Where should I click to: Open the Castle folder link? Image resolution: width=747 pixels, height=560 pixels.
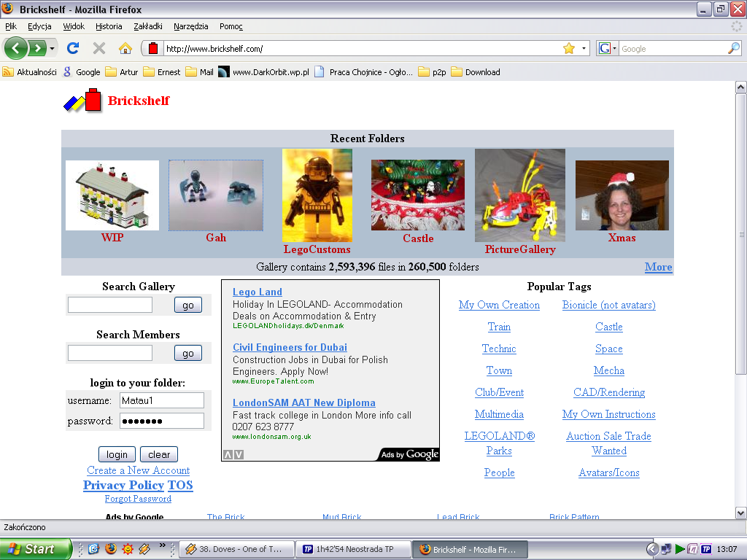(x=418, y=238)
